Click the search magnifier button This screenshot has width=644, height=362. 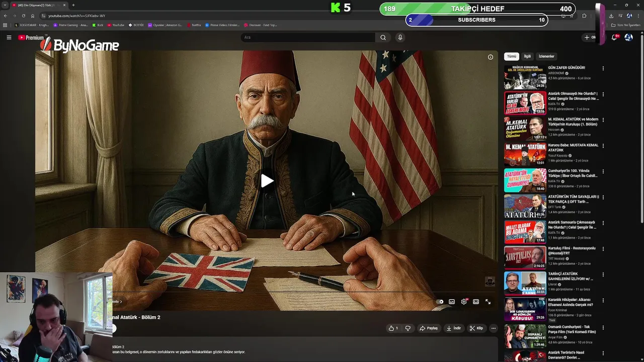(383, 37)
